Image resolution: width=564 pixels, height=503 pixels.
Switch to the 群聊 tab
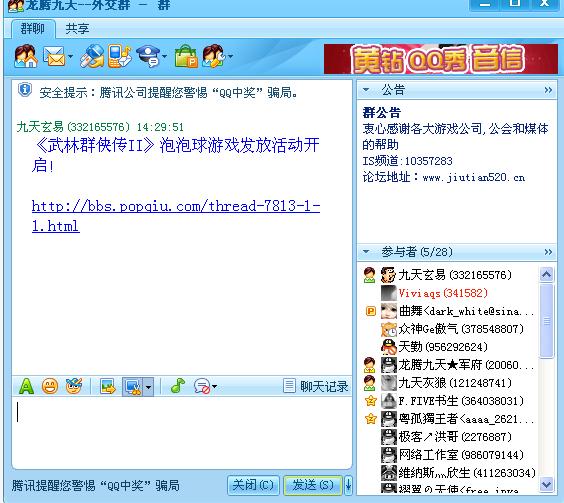tap(33, 28)
